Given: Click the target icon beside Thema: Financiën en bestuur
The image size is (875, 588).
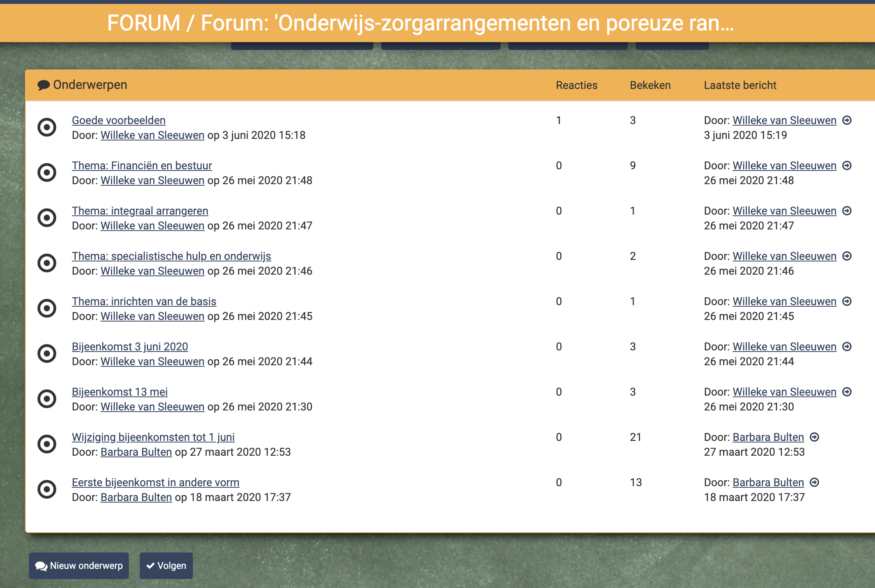Looking at the screenshot, I should pos(47,172).
